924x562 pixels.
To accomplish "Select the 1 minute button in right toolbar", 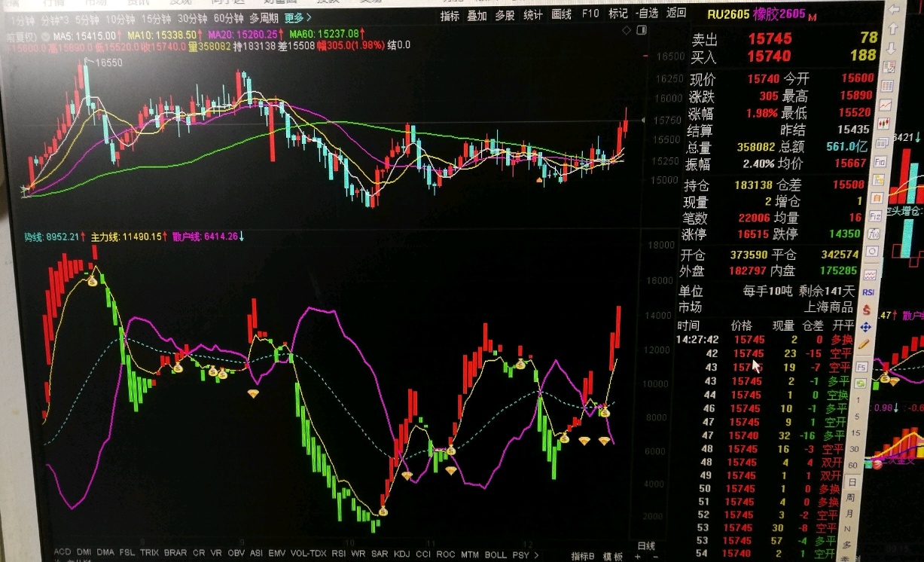I will pos(858,399).
